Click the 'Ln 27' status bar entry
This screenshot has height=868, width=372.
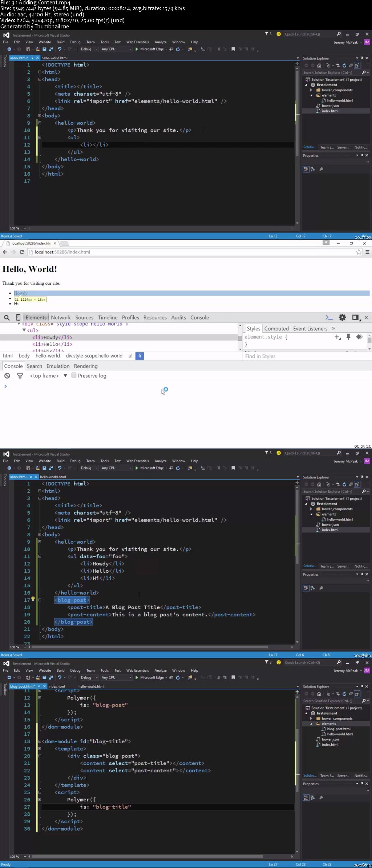[x=273, y=864]
